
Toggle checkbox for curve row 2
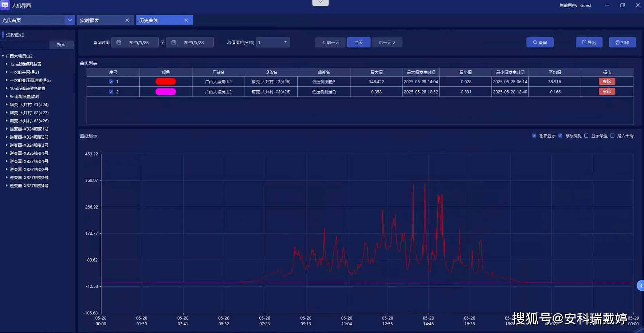(111, 92)
